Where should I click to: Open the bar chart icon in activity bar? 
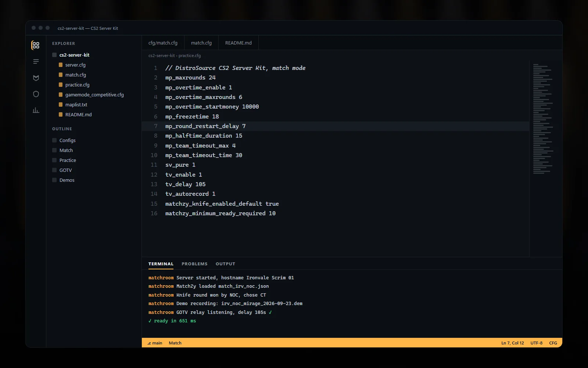(36, 110)
